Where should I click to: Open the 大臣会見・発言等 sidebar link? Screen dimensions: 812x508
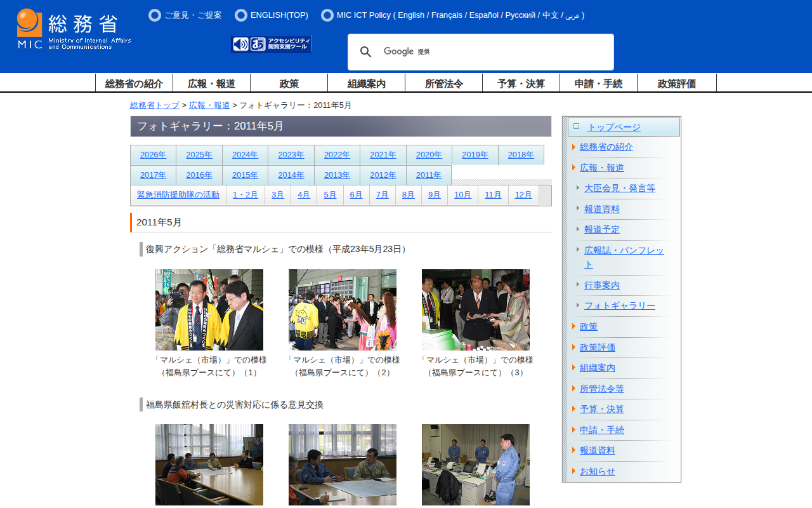tap(620, 188)
